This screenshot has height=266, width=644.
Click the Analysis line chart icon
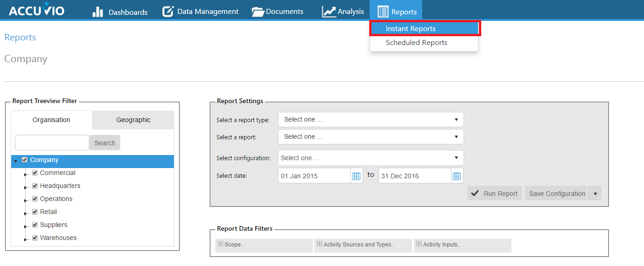pyautogui.click(x=329, y=12)
